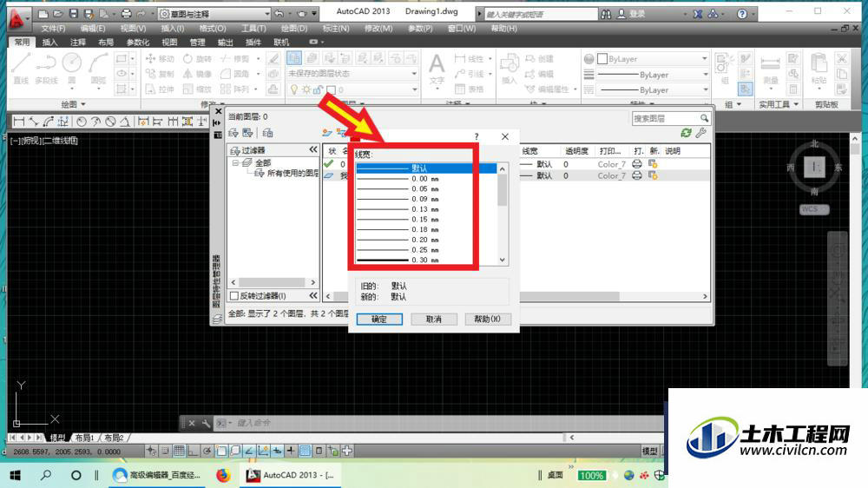Click the printer plot icon for layer 0
The height and width of the screenshot is (488, 868).
point(636,164)
